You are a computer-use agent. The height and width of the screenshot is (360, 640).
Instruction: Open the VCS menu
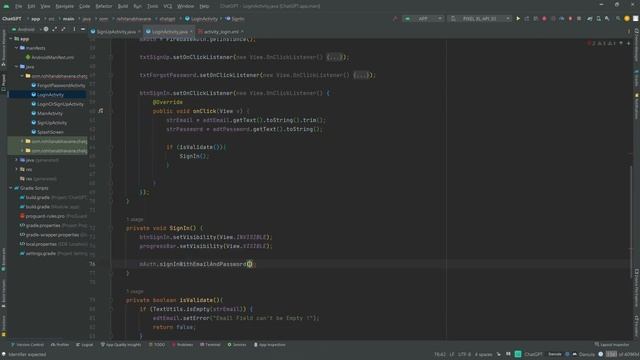coord(168,6)
